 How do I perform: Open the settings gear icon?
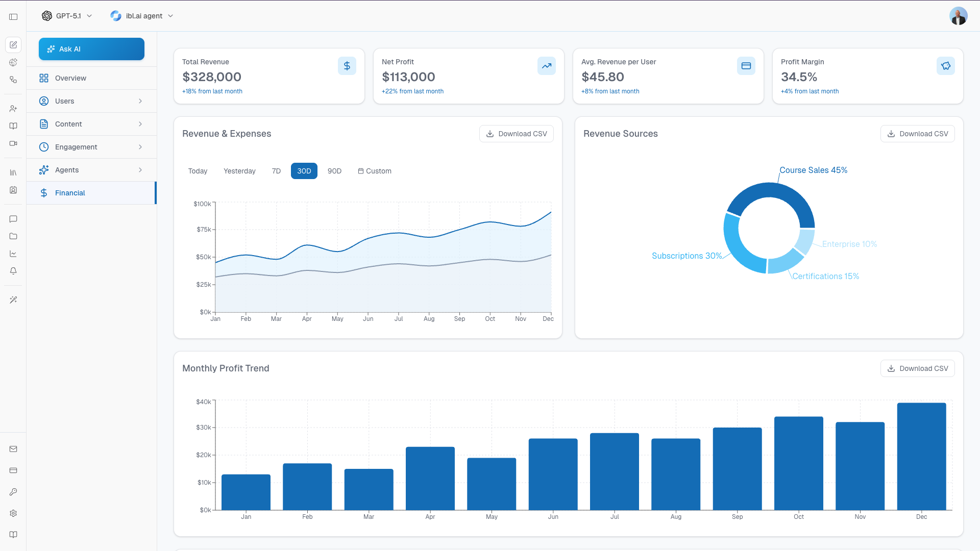[x=13, y=513]
